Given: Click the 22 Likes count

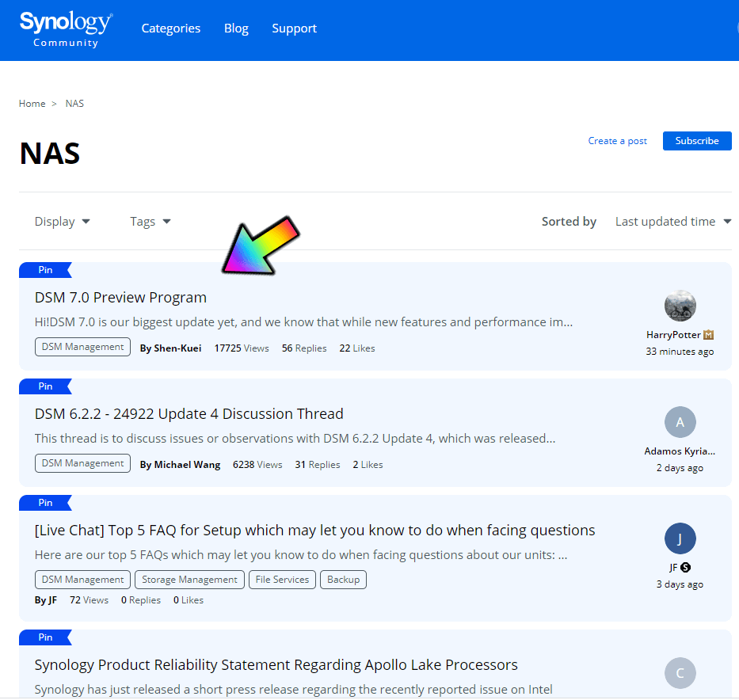Looking at the screenshot, I should [x=357, y=348].
